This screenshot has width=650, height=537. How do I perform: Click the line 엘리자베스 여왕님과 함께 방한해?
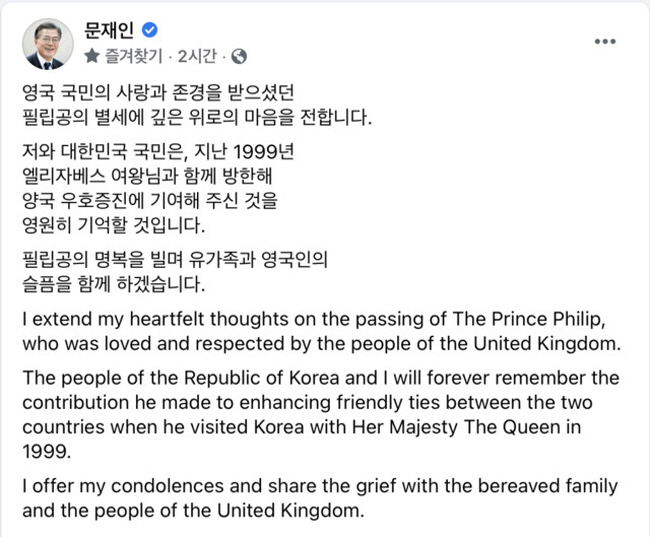pyautogui.click(x=147, y=176)
